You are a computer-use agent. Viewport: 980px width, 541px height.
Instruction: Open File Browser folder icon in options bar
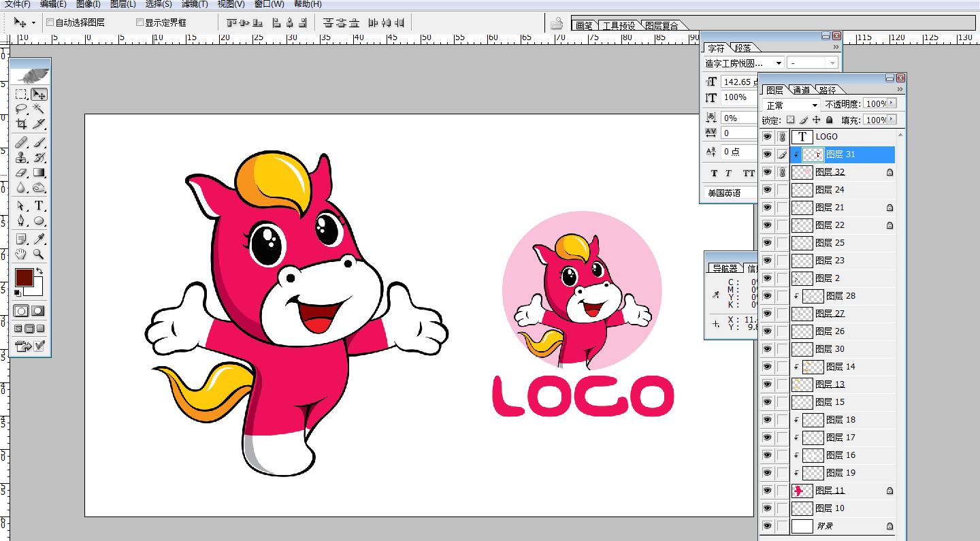(x=557, y=24)
